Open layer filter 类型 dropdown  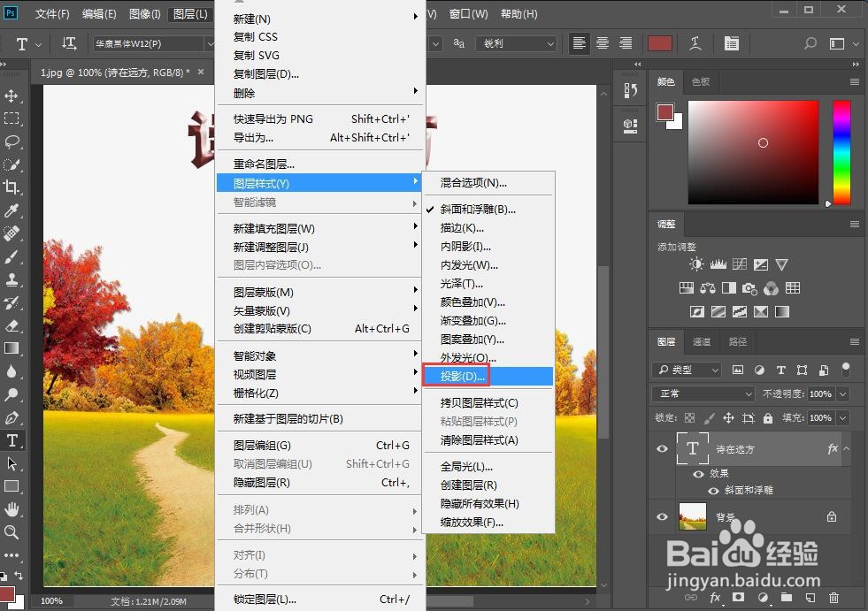pos(687,370)
